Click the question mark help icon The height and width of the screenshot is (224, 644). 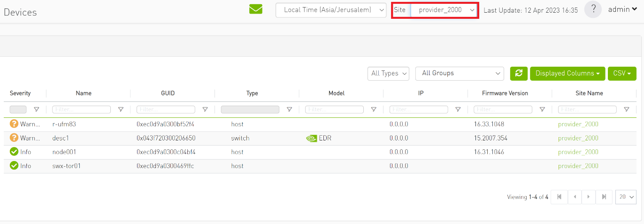593,9
